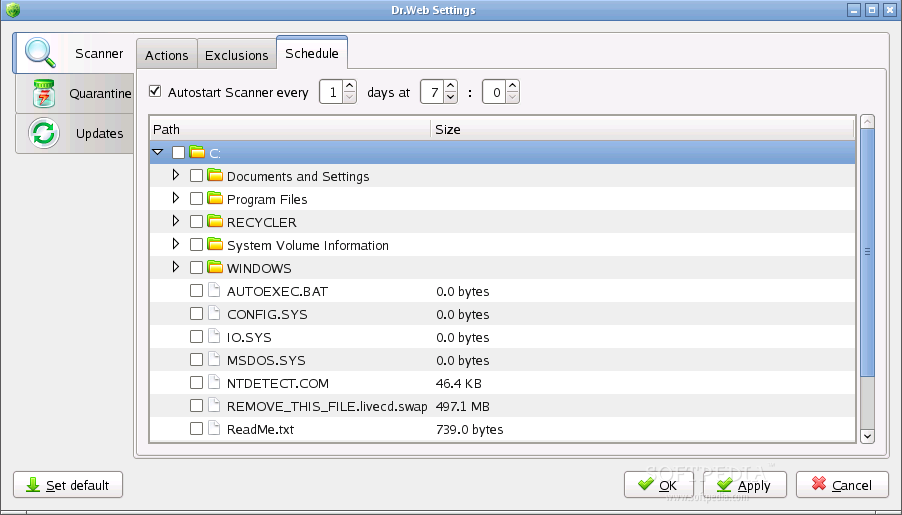Click the Dr.Web shield icon in title bar
This screenshot has height=515, width=902.
point(13,10)
